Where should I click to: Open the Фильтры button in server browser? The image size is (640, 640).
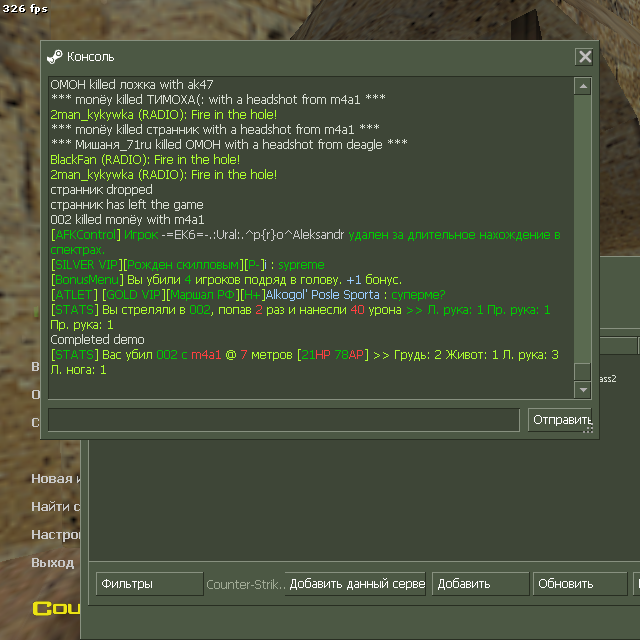[150, 584]
